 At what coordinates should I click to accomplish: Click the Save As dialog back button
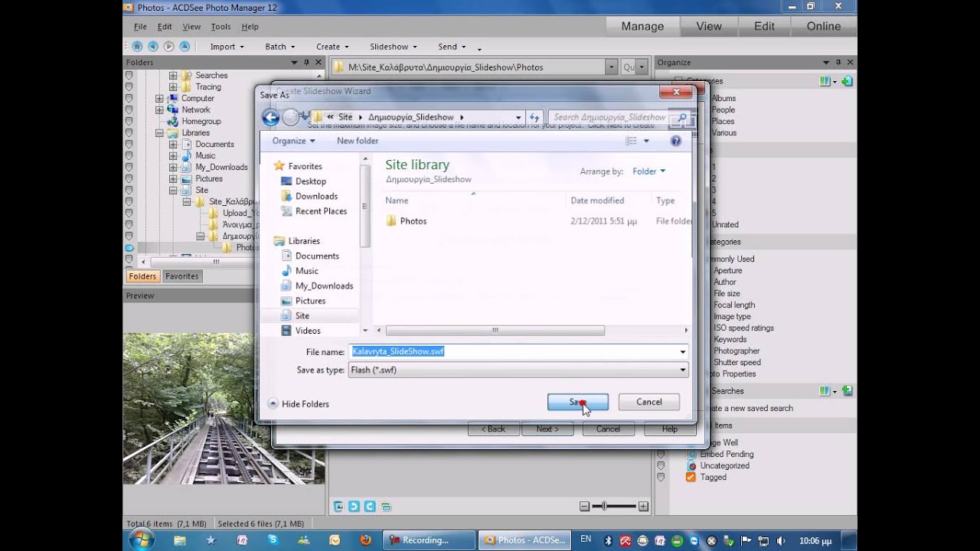270,117
